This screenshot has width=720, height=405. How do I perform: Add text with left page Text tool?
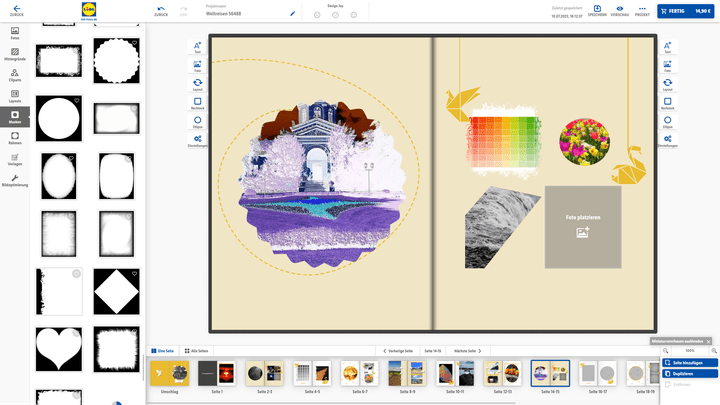point(197,47)
